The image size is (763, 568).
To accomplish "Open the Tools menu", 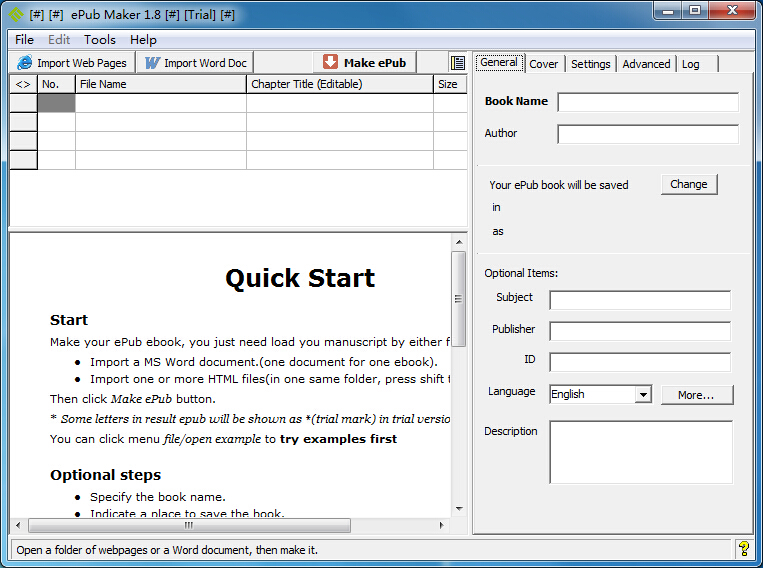I will click(100, 40).
